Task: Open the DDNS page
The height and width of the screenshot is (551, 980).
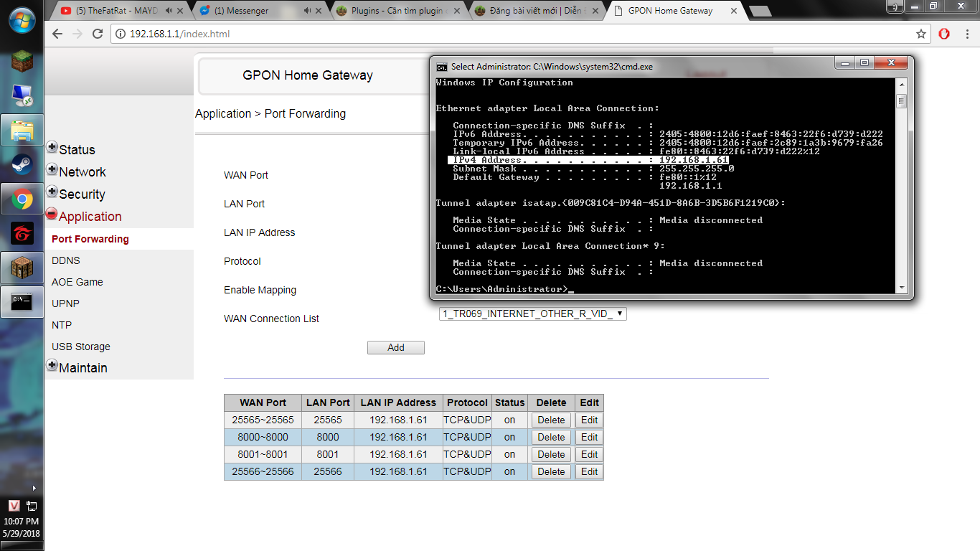Action: click(x=66, y=260)
